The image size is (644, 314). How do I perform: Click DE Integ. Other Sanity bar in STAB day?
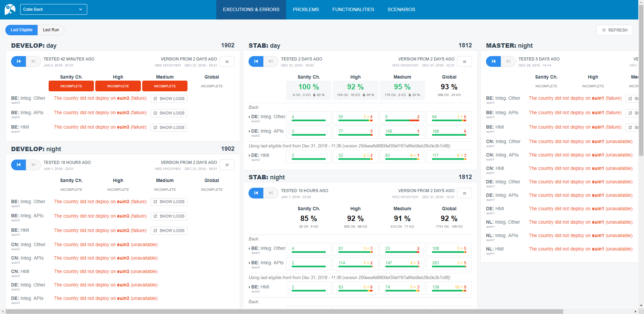coord(309,118)
